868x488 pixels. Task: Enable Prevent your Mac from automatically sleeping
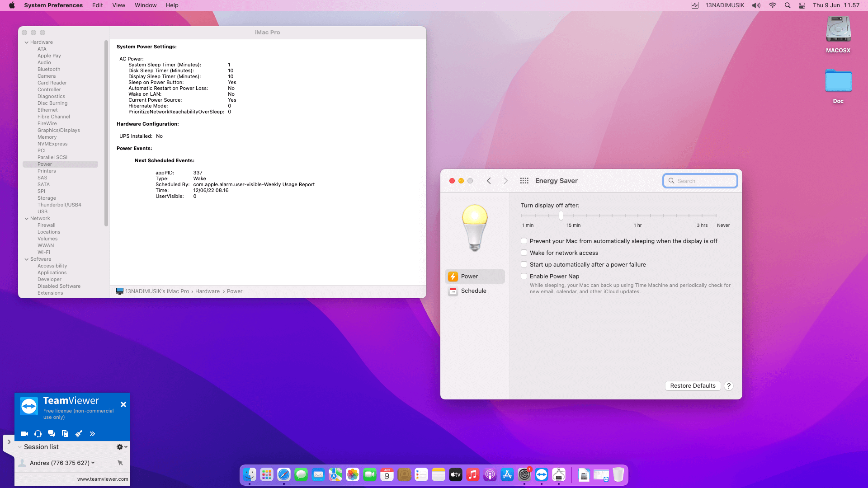(x=524, y=241)
